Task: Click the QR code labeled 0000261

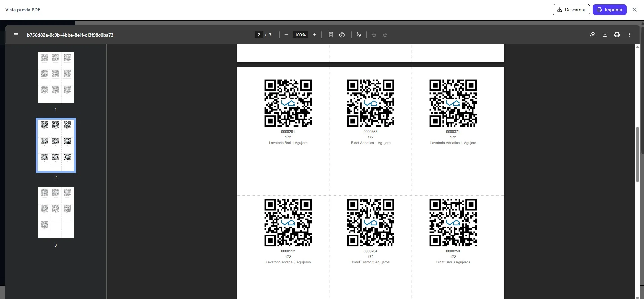Action: (x=288, y=103)
